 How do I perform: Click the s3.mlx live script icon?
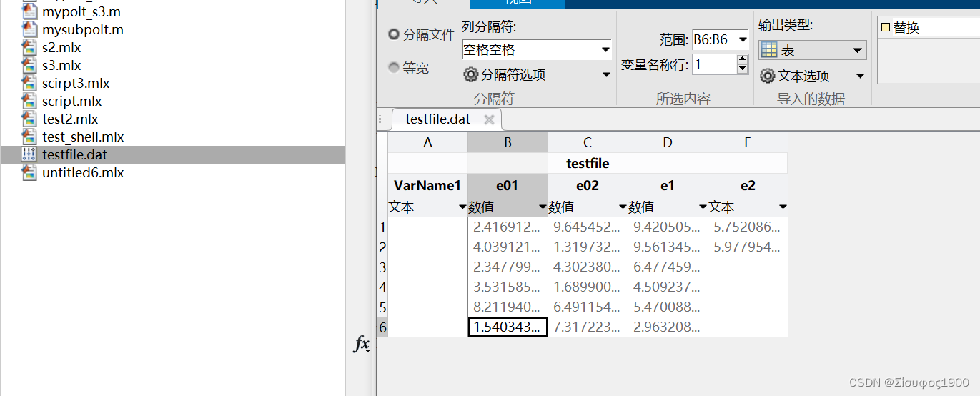click(29, 65)
